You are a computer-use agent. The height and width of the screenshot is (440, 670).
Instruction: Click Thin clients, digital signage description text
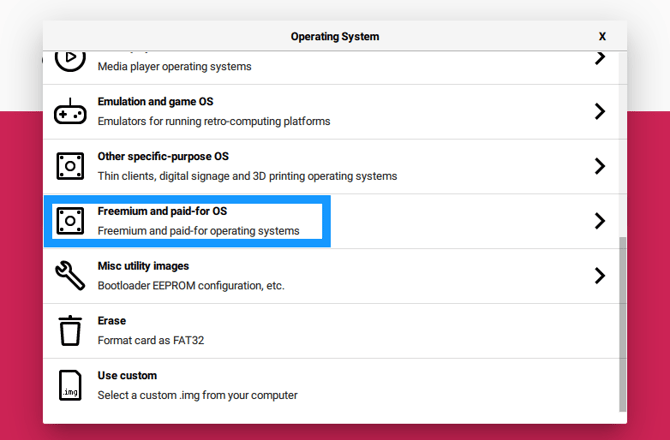click(x=247, y=176)
